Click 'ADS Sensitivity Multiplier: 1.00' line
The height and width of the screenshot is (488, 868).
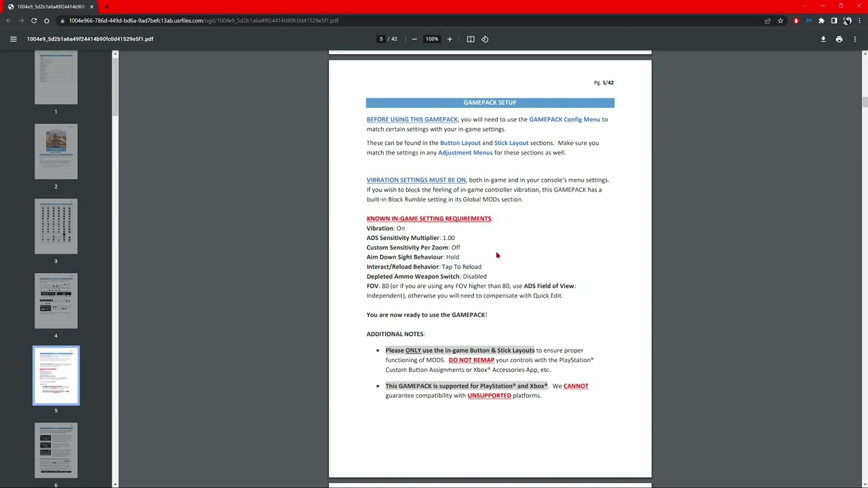(410, 238)
